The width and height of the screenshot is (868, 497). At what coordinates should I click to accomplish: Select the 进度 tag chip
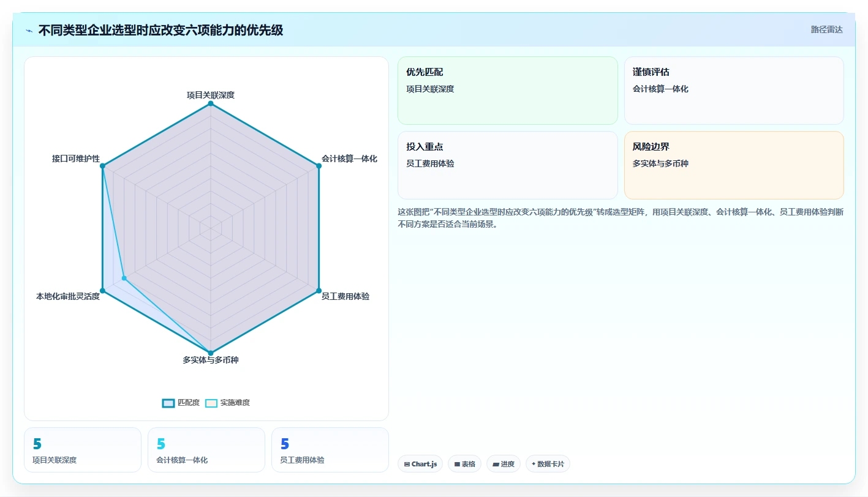pyautogui.click(x=504, y=464)
